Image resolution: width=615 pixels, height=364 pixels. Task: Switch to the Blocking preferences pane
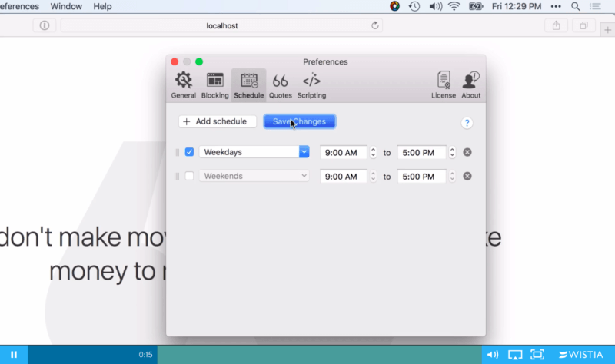coord(215,85)
